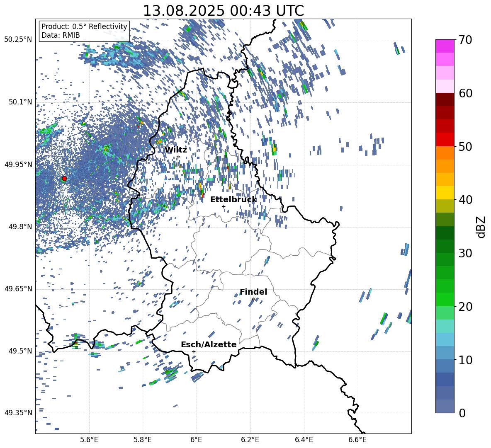Image resolution: width=491 pixels, height=448 pixels.
Task: Click the red radar site marker
Action: pos(64,179)
